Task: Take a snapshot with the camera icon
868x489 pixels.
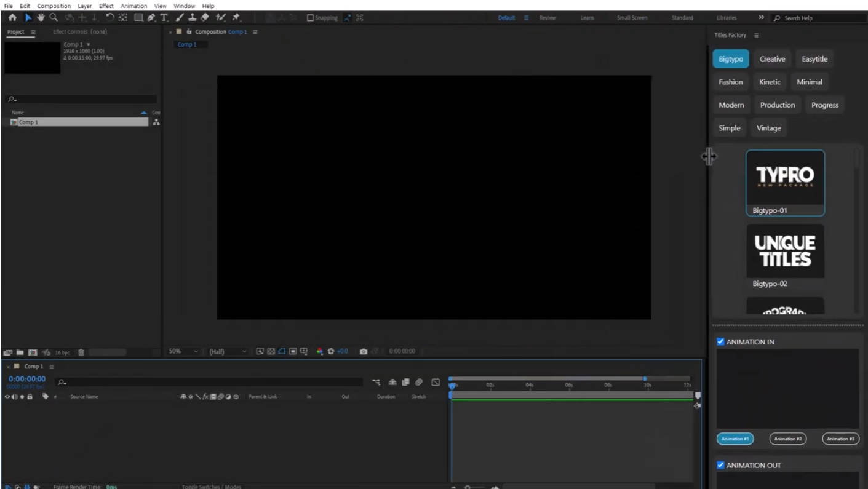Action: tap(363, 351)
